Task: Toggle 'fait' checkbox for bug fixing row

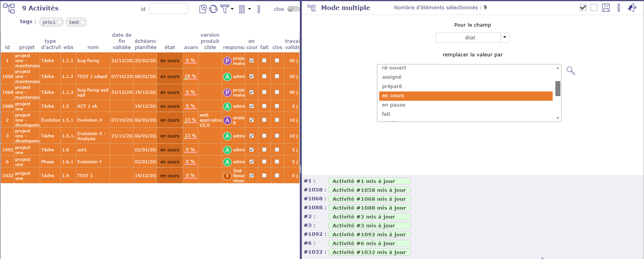Action: pyautogui.click(x=264, y=61)
